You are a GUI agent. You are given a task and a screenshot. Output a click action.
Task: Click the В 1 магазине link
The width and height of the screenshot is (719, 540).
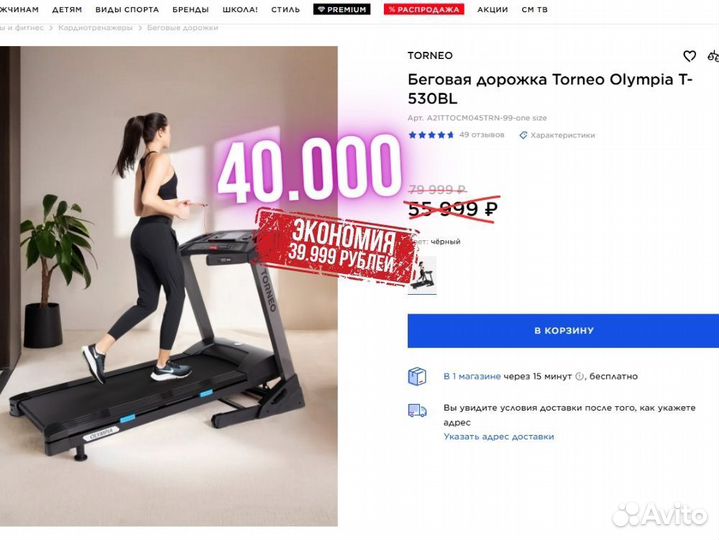point(472,376)
